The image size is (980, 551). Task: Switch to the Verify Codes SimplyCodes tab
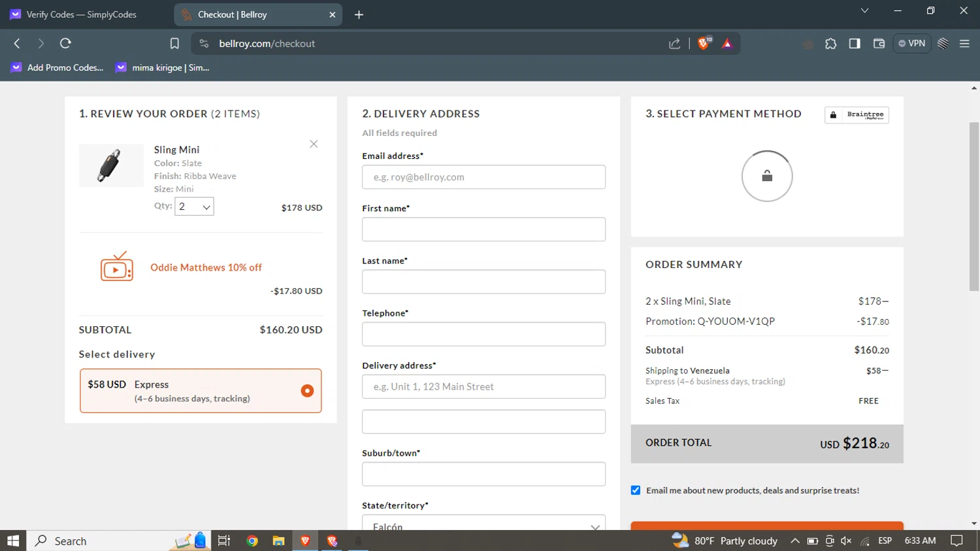pyautogui.click(x=82, y=14)
